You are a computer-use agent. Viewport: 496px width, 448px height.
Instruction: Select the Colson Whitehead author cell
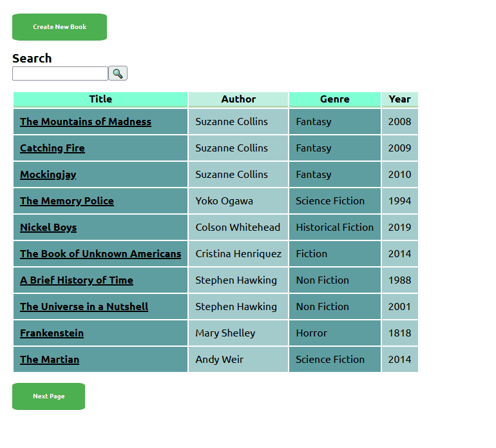(238, 228)
